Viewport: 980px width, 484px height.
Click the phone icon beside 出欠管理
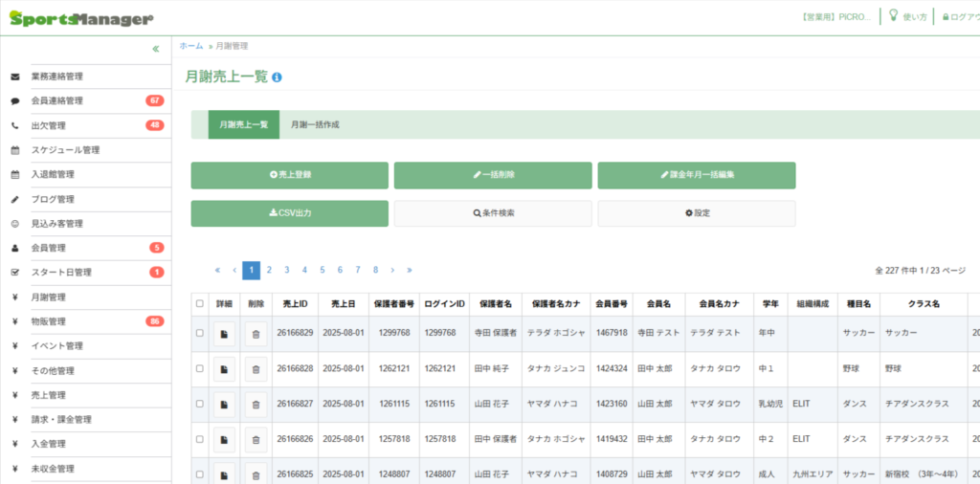tap(15, 125)
